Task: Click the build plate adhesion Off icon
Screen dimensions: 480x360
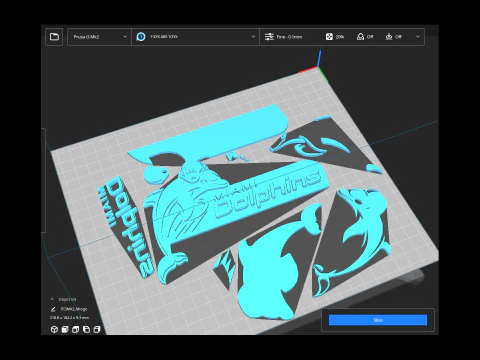Action: click(x=389, y=37)
